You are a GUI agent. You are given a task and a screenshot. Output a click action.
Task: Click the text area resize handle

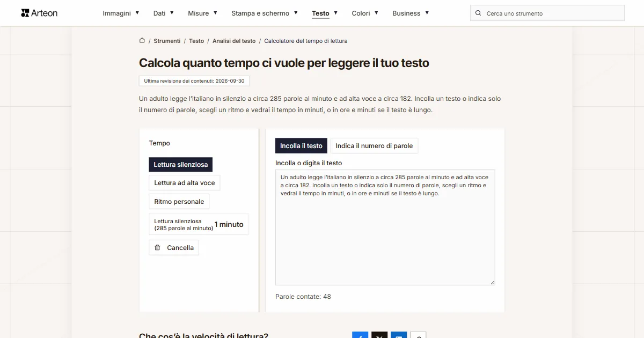pyautogui.click(x=492, y=282)
